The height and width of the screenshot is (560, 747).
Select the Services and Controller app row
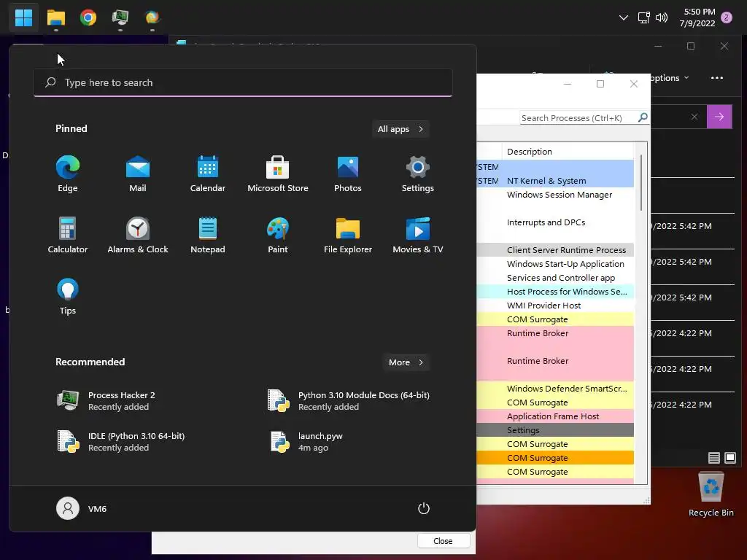point(555,278)
